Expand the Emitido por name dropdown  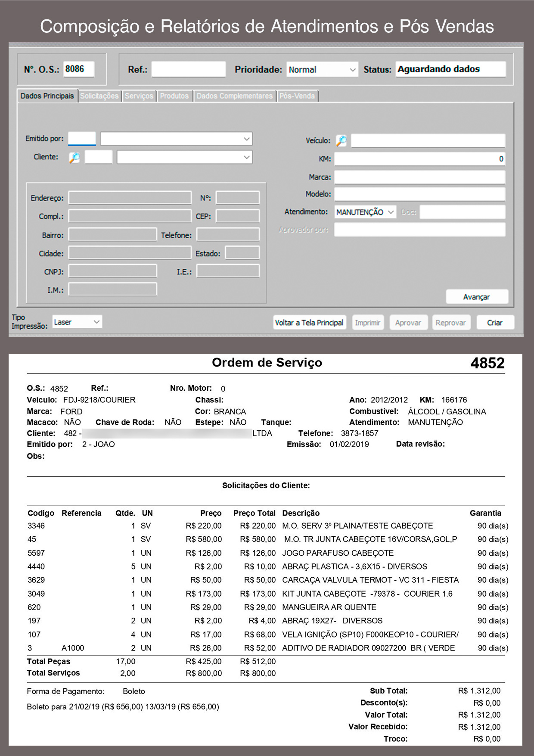point(176,139)
